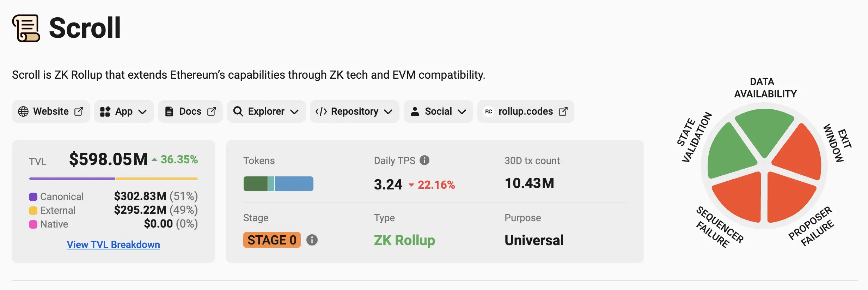Expand the App dropdown
868x290 pixels.
coord(142,112)
